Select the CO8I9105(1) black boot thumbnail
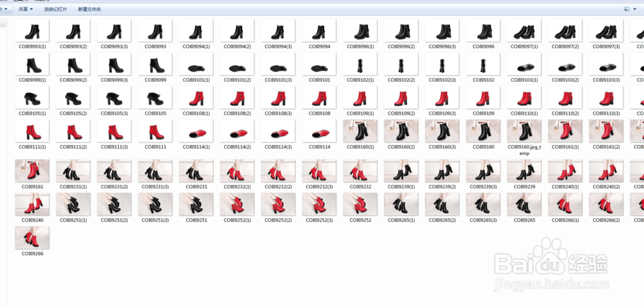Screen dimensions: 644x306 point(32,98)
